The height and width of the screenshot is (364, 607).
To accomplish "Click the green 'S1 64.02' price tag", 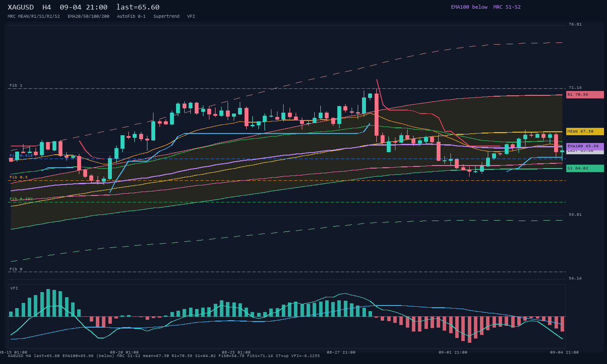I will pyautogui.click(x=585, y=168).
